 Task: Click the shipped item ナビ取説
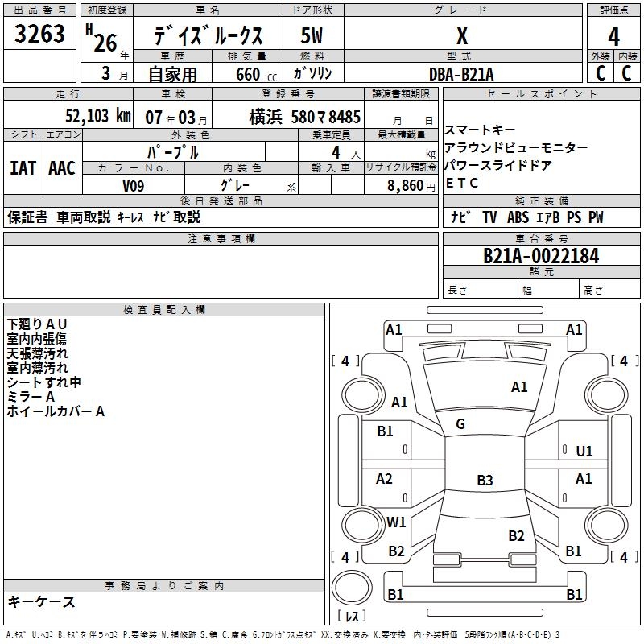pos(176,217)
